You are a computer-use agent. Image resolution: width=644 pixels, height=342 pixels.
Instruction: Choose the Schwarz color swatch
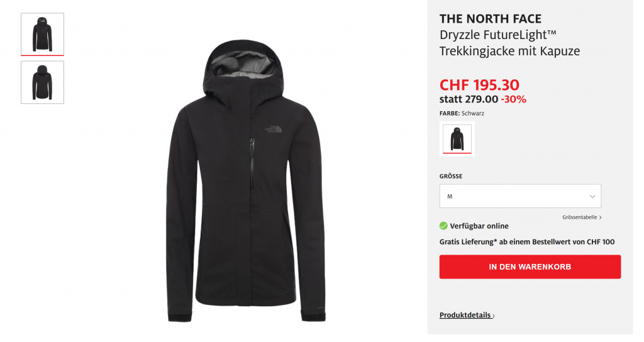coord(457,139)
